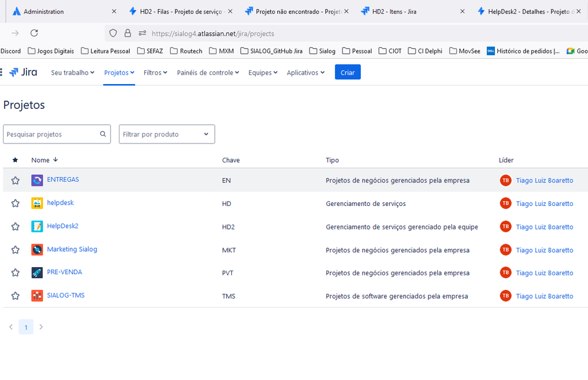Viewport: 588px width, 380px height.
Task: Open the helpdesk project link
Action: pyautogui.click(x=61, y=203)
